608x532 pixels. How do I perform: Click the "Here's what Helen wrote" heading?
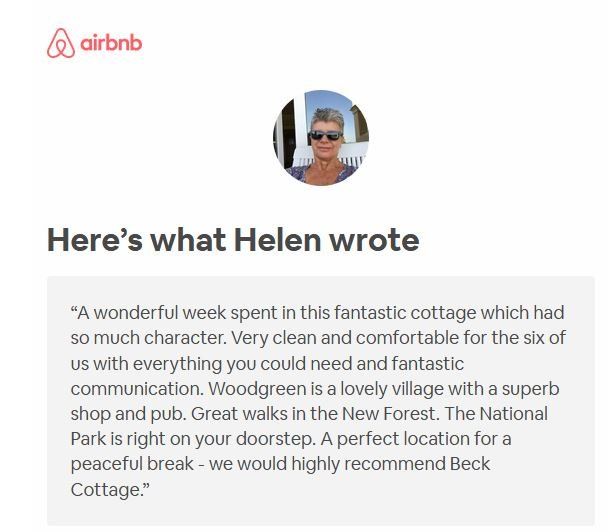pos(233,240)
